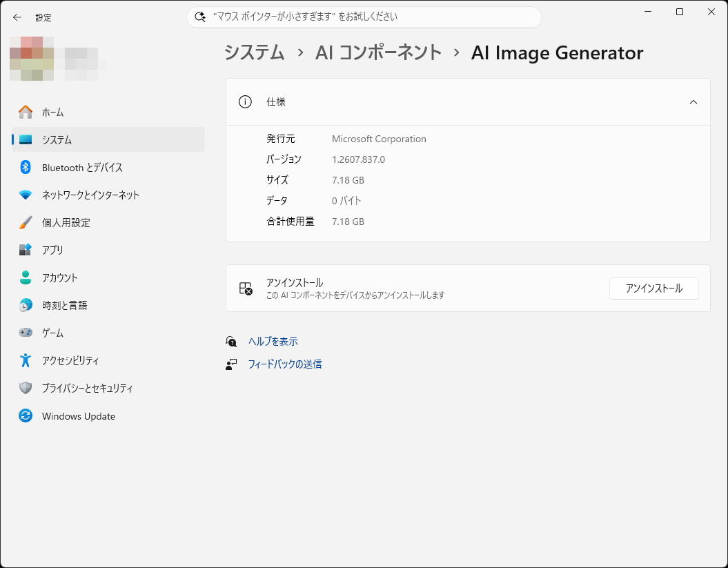Click the privacy shield icon
The image size is (728, 568).
click(26, 388)
